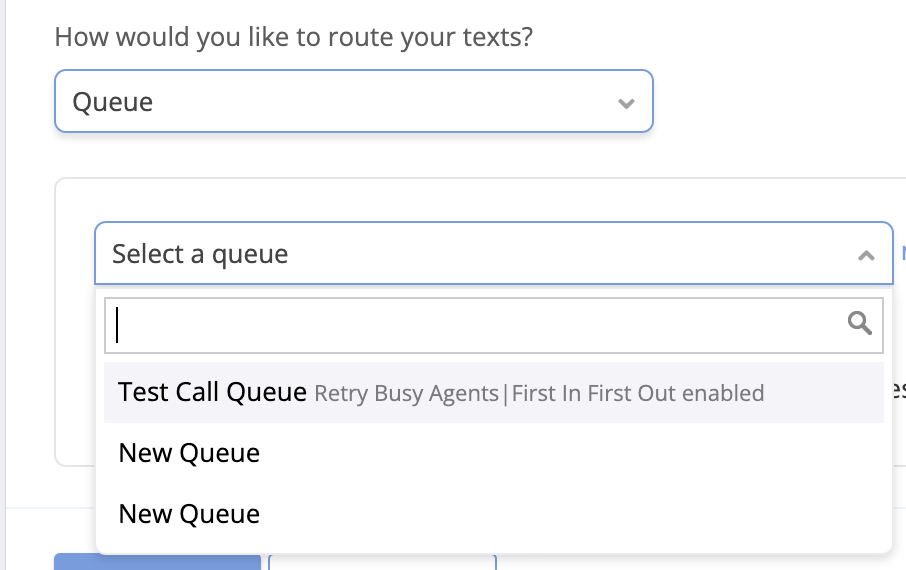
Task: Choose the Test Call Queue option
Action: click(212, 392)
